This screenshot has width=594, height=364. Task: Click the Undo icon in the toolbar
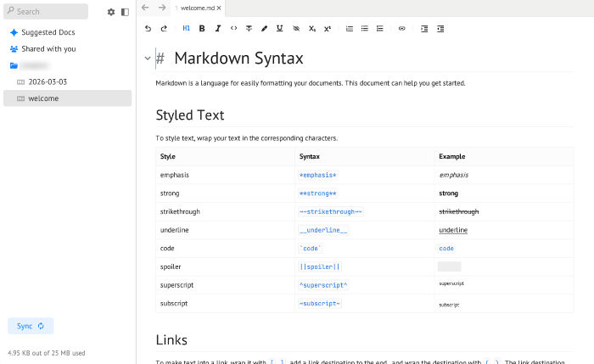click(x=148, y=28)
